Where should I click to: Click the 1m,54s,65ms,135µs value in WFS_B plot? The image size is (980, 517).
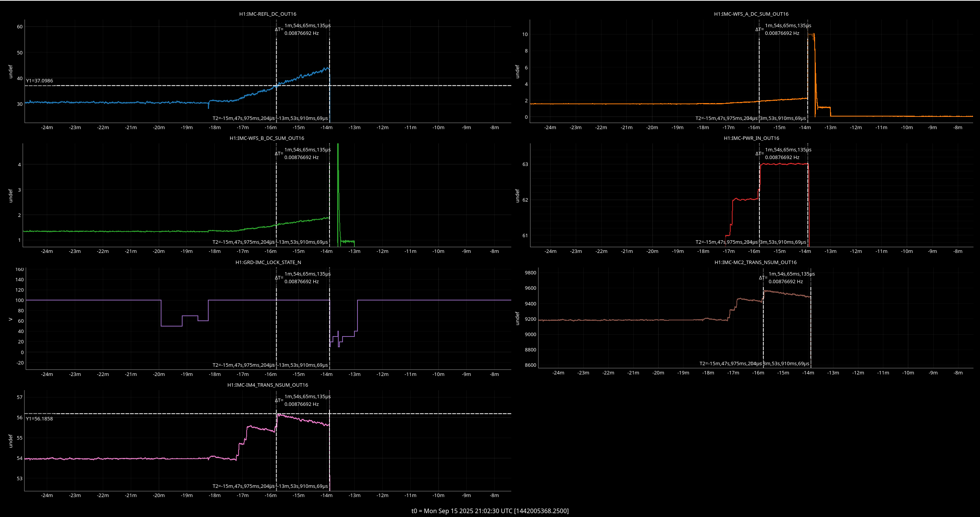click(308, 150)
